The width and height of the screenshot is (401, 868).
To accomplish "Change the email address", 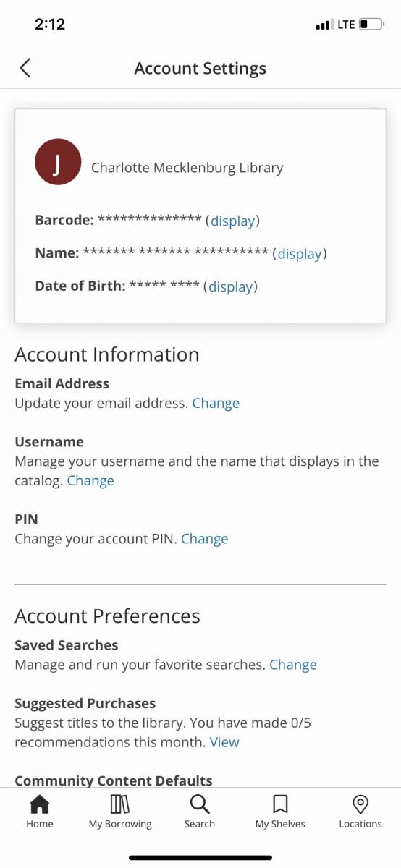I will tap(216, 403).
